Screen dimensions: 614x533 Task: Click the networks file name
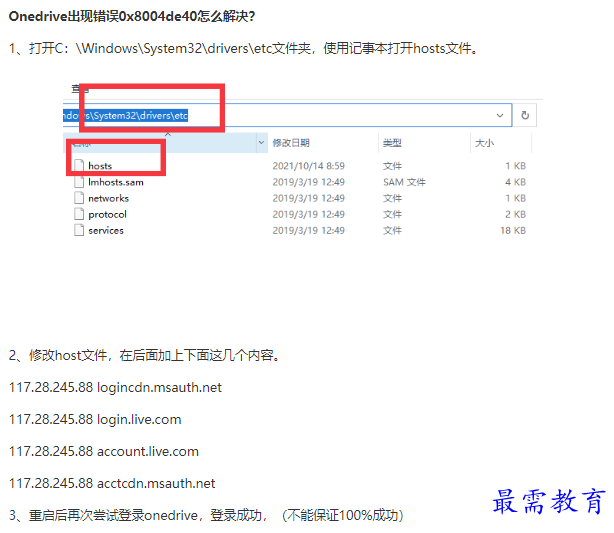click(108, 198)
